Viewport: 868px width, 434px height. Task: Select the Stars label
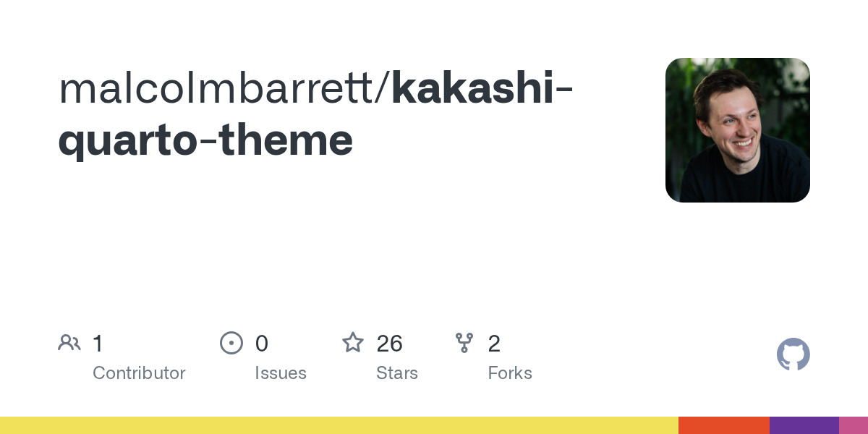pyautogui.click(x=397, y=373)
